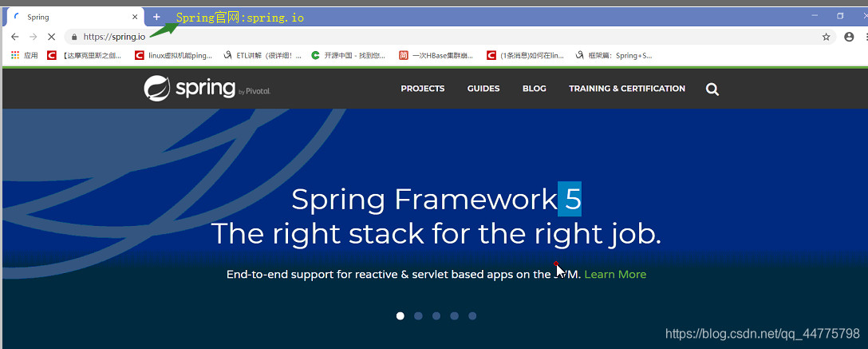Viewport: 868px width, 349px height.
Task: Select the fourth carousel dot
Action: (455, 315)
